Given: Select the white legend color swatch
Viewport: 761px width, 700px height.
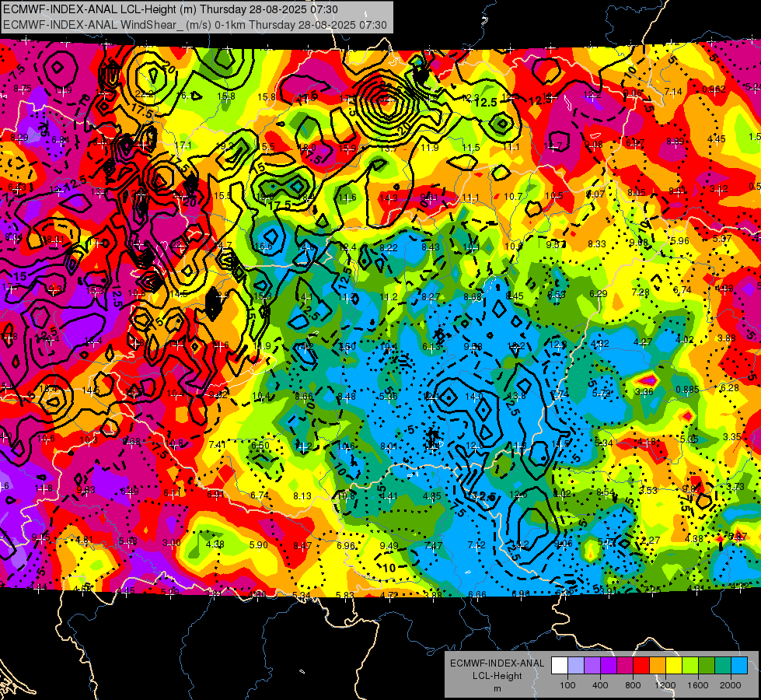Looking at the screenshot, I should [x=559, y=666].
